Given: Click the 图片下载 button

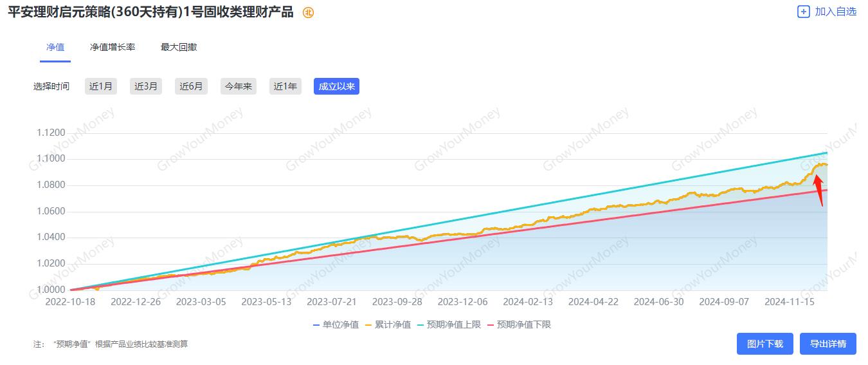Looking at the screenshot, I should coord(765,344).
